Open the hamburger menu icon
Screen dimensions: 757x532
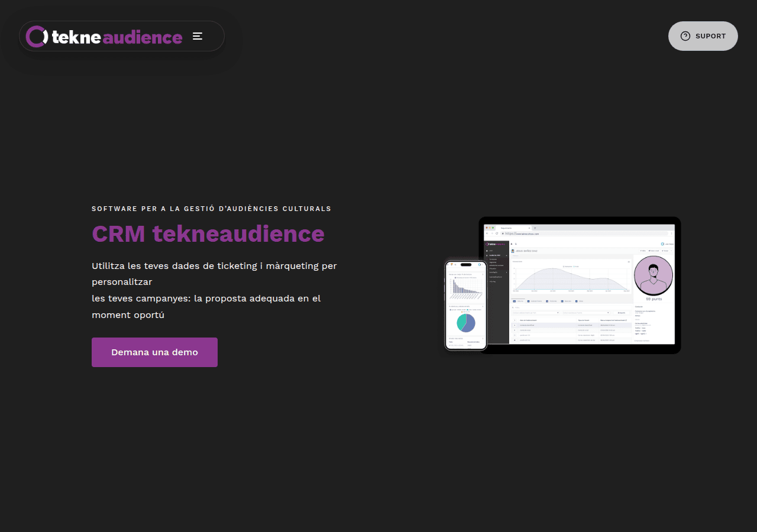coord(198,36)
